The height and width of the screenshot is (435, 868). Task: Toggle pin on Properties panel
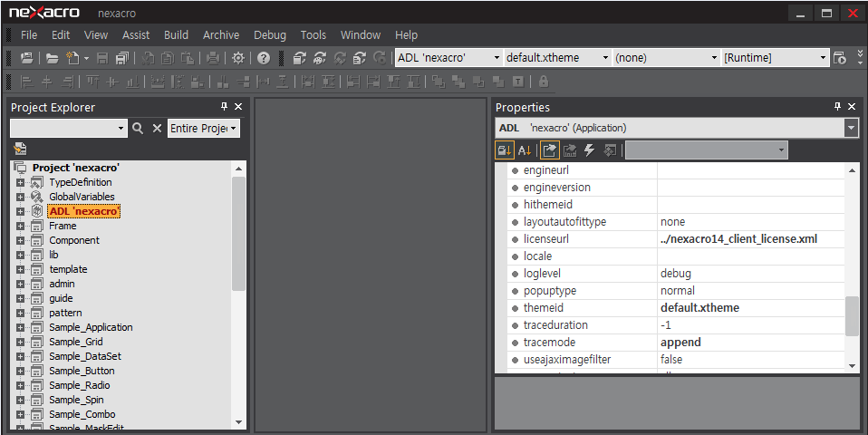(x=837, y=106)
